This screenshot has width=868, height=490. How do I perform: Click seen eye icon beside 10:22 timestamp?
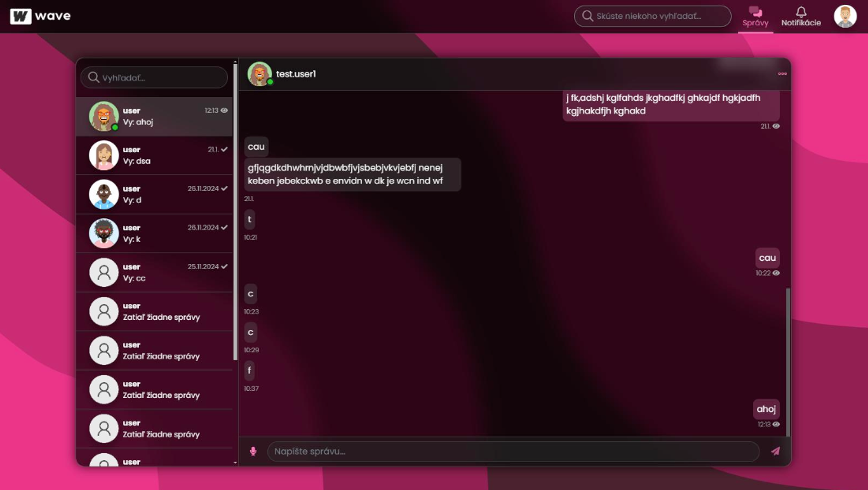(x=776, y=273)
